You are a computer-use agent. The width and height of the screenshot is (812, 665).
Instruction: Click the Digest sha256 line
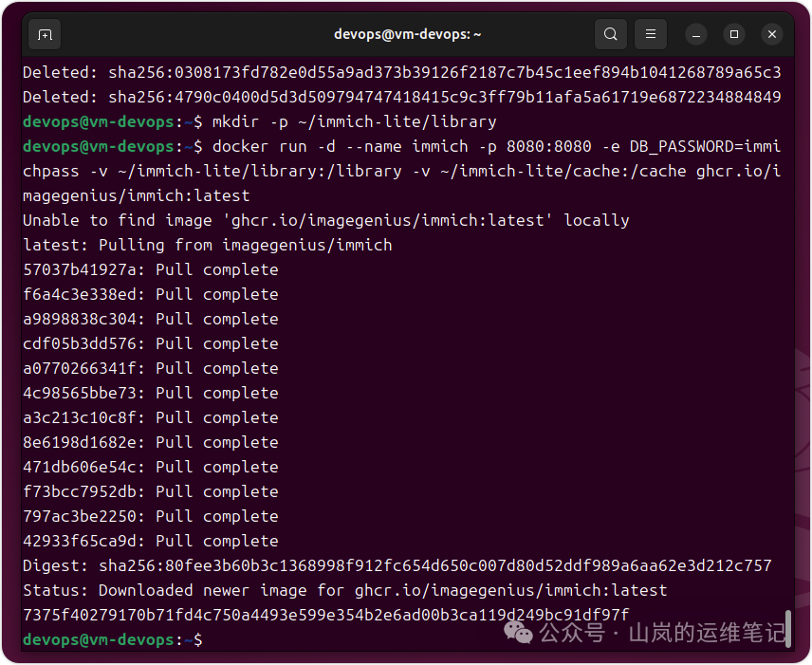pos(397,566)
